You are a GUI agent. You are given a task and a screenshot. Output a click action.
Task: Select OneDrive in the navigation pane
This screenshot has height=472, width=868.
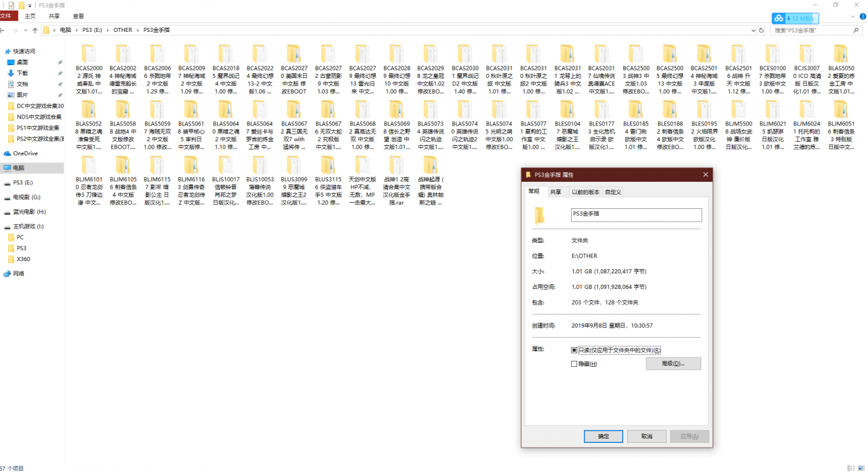(26, 153)
